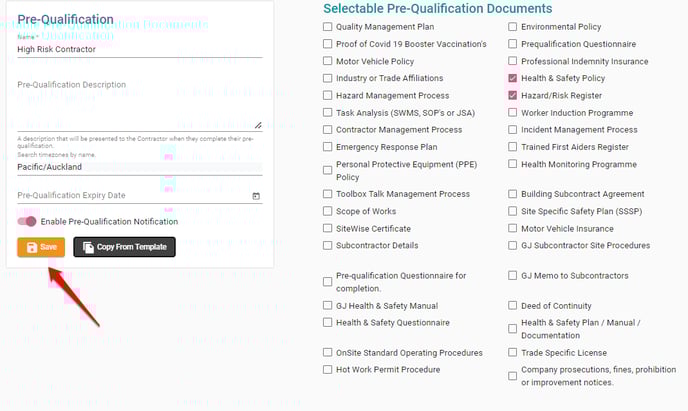Tick the Environmental Policy checkbox

[512, 27]
